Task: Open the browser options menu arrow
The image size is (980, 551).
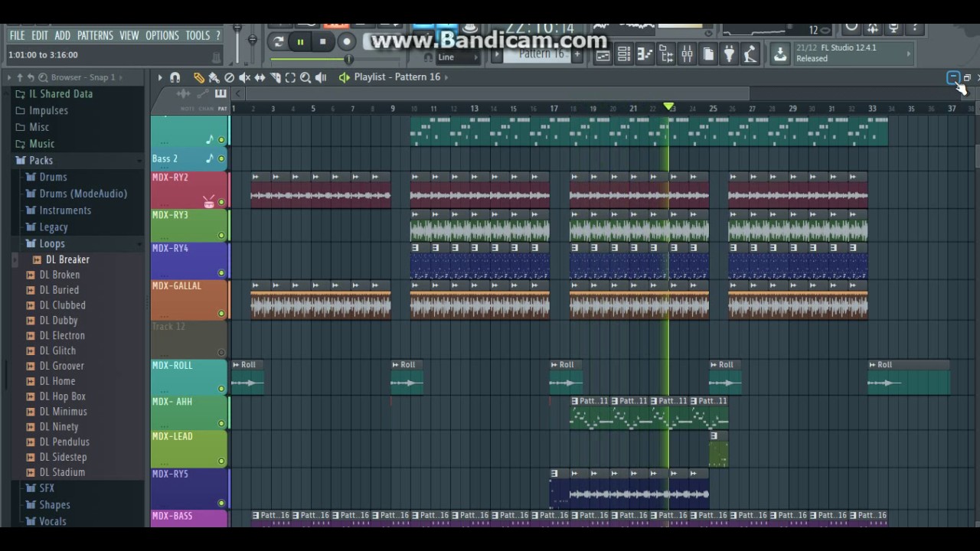Action: coord(10,77)
